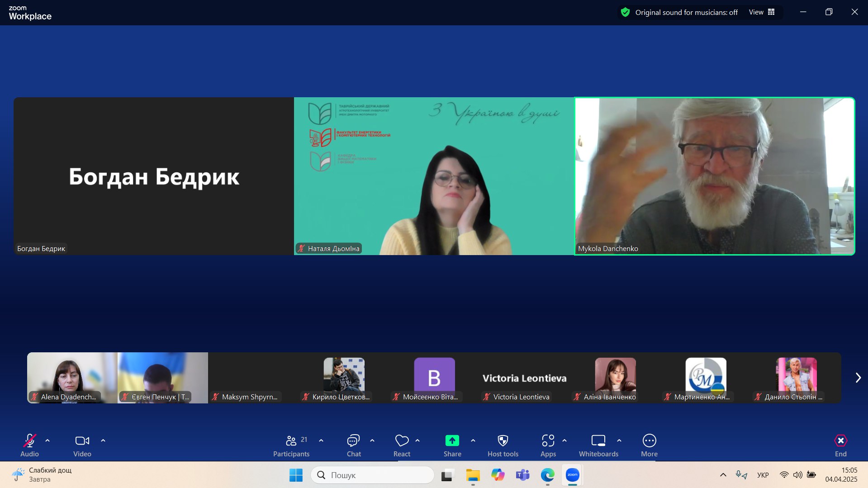This screenshot has width=868, height=488.
Task: Show next participants with right arrow
Action: point(858,378)
